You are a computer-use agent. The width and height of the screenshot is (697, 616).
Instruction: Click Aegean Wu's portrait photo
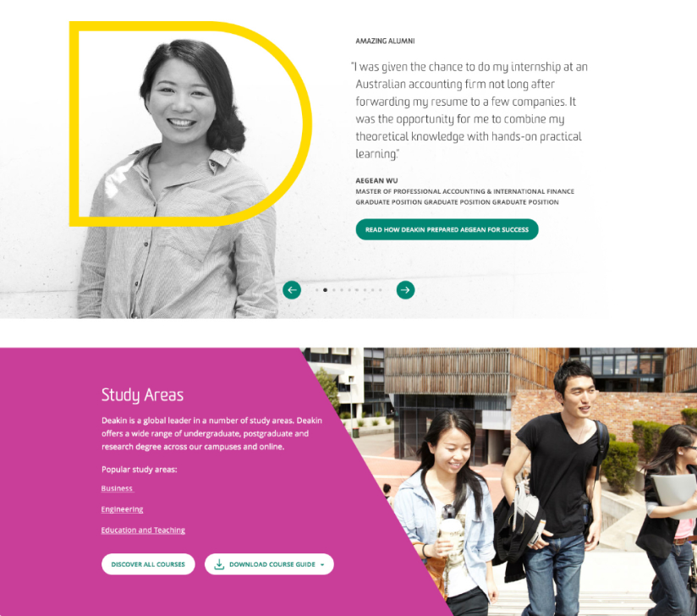point(178,178)
